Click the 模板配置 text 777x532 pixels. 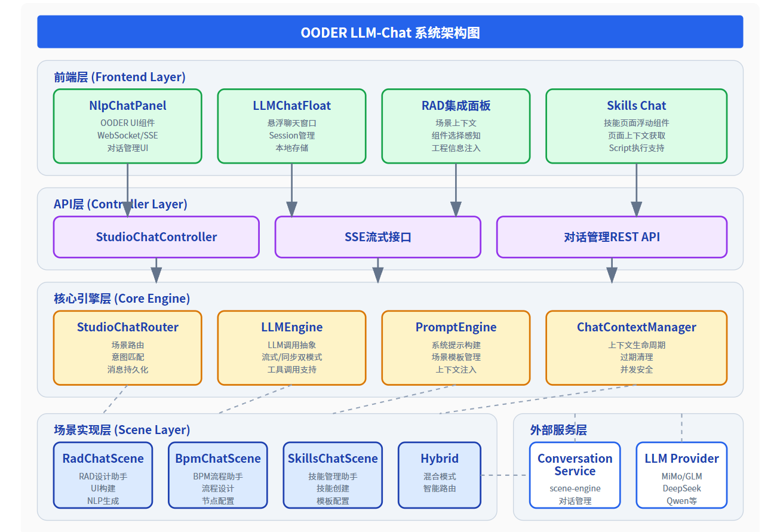(x=333, y=501)
